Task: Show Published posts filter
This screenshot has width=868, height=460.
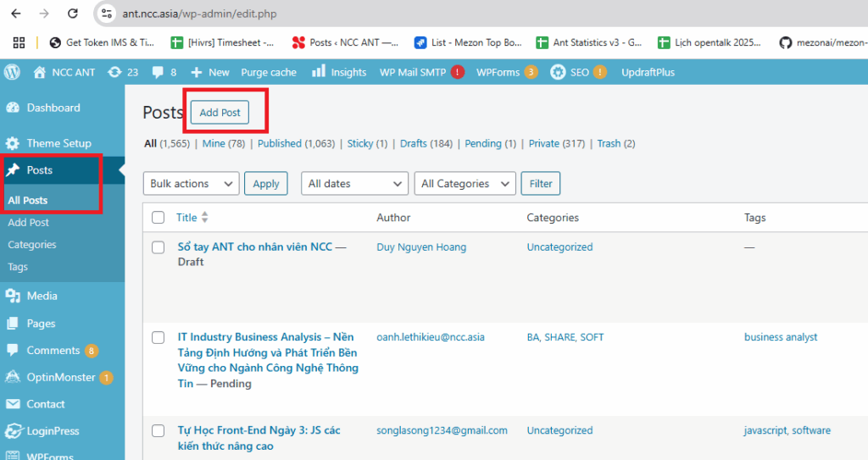Action: [296, 143]
